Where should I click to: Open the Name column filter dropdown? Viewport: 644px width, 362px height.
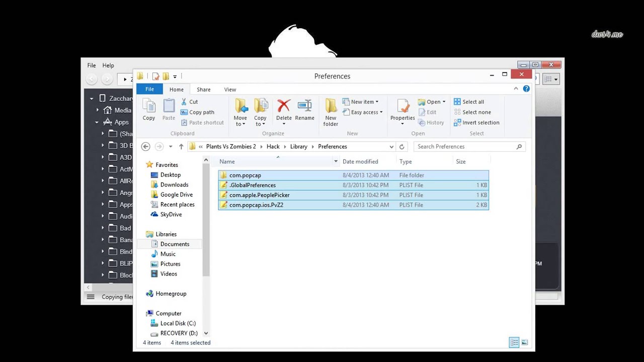point(336,161)
